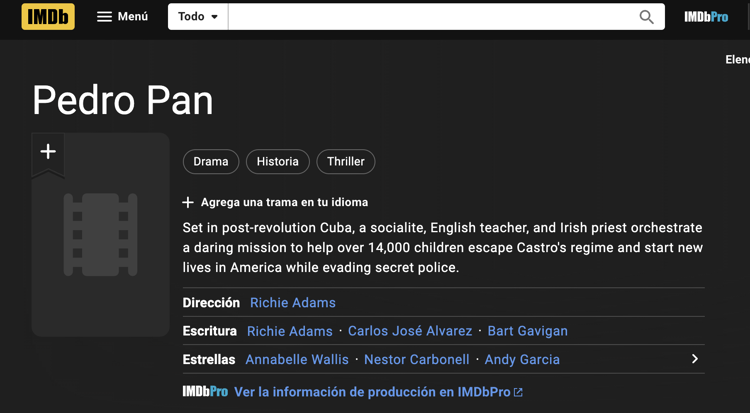Expand full cast with Estrellas chevron arrow

pos(694,359)
